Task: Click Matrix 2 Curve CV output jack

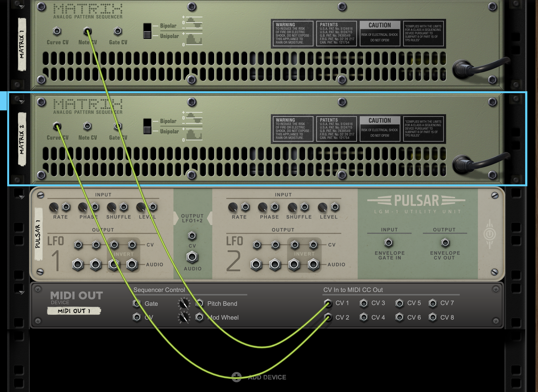Action: tap(57, 126)
